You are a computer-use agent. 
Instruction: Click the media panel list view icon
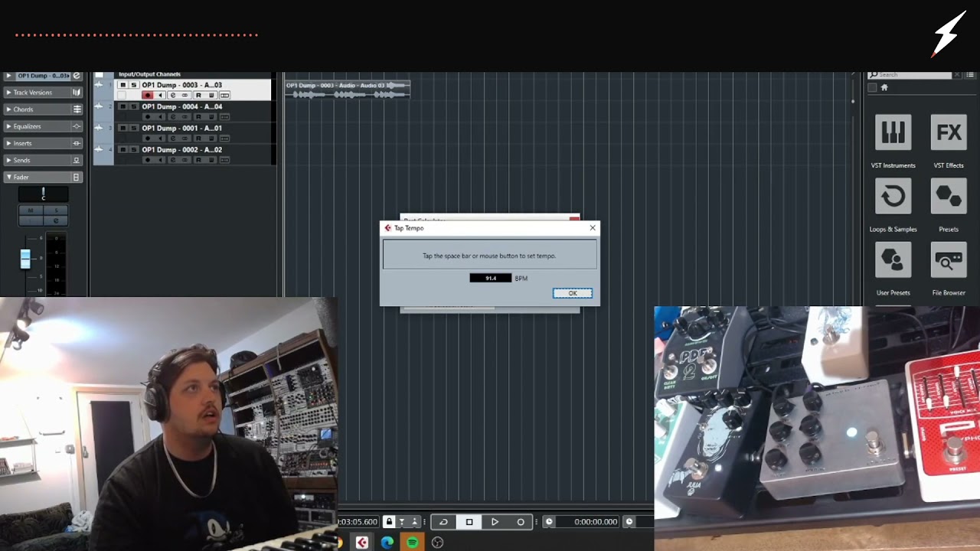(x=970, y=75)
